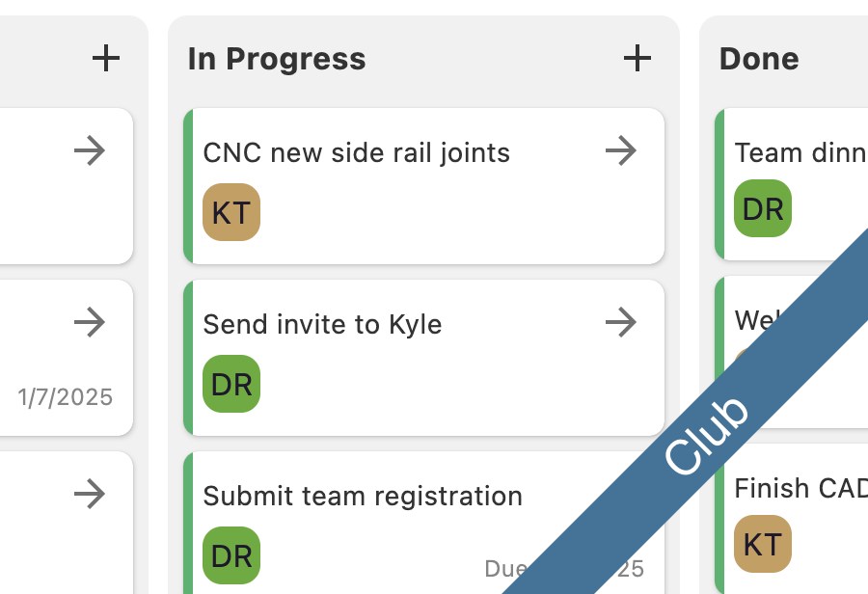Expand the card dated 1/7/2025 via its arrow
The height and width of the screenshot is (594, 868).
point(92,323)
